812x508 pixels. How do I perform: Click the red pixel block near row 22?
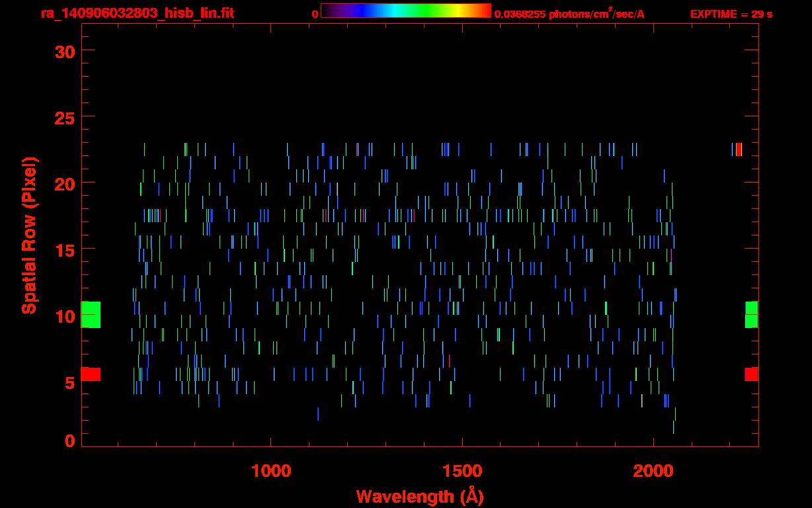pyautogui.click(x=739, y=149)
